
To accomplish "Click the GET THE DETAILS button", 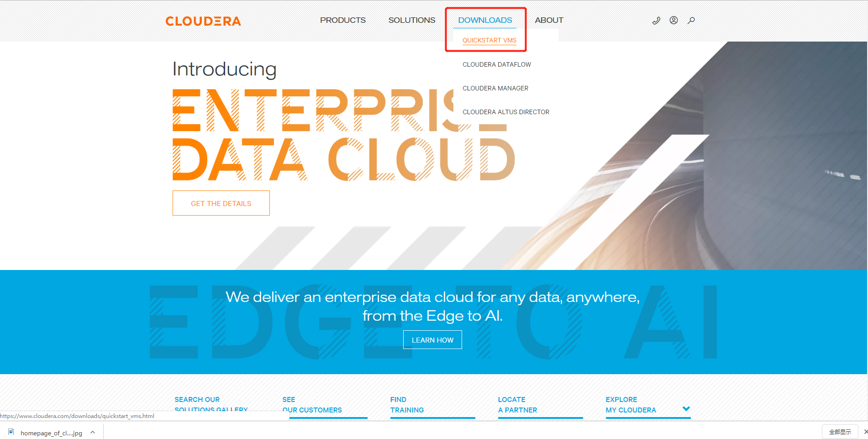I will coord(221,203).
